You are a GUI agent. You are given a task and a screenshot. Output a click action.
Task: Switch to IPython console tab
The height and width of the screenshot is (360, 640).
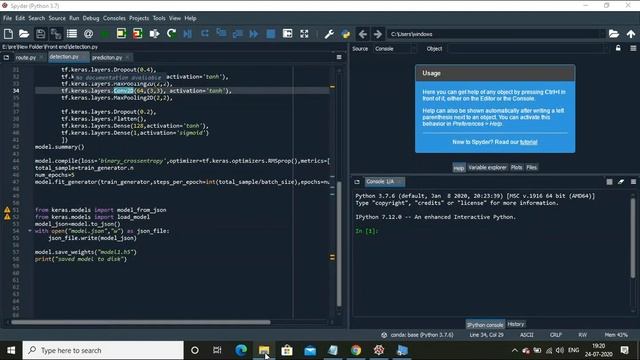coord(485,324)
